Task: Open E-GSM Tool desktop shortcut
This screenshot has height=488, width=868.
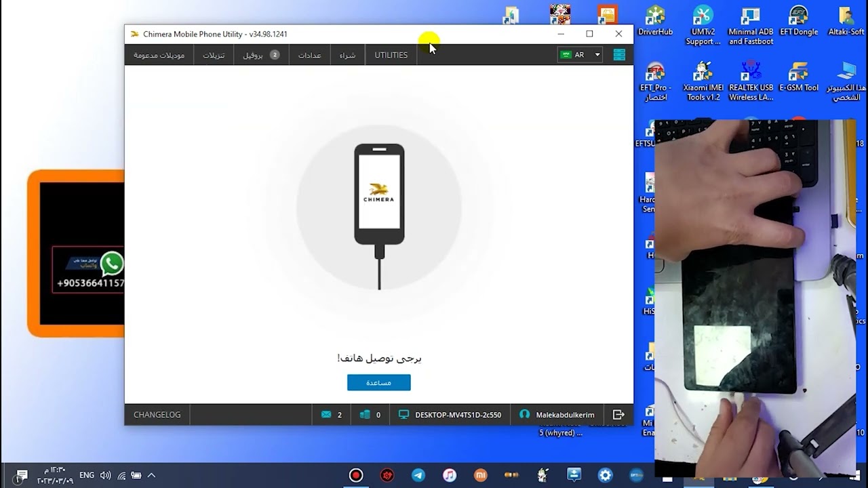Action: (799, 77)
